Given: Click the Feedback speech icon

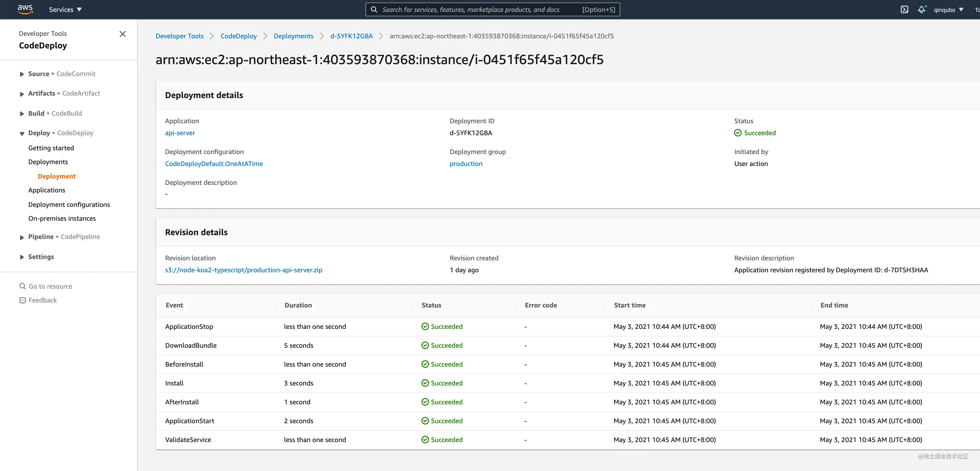Looking at the screenshot, I should tap(22, 300).
